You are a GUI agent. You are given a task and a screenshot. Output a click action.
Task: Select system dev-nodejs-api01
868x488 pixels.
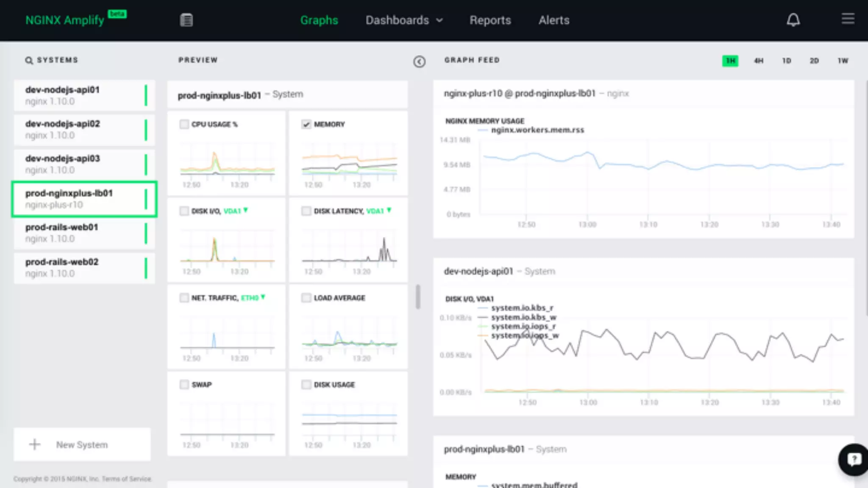(84, 95)
